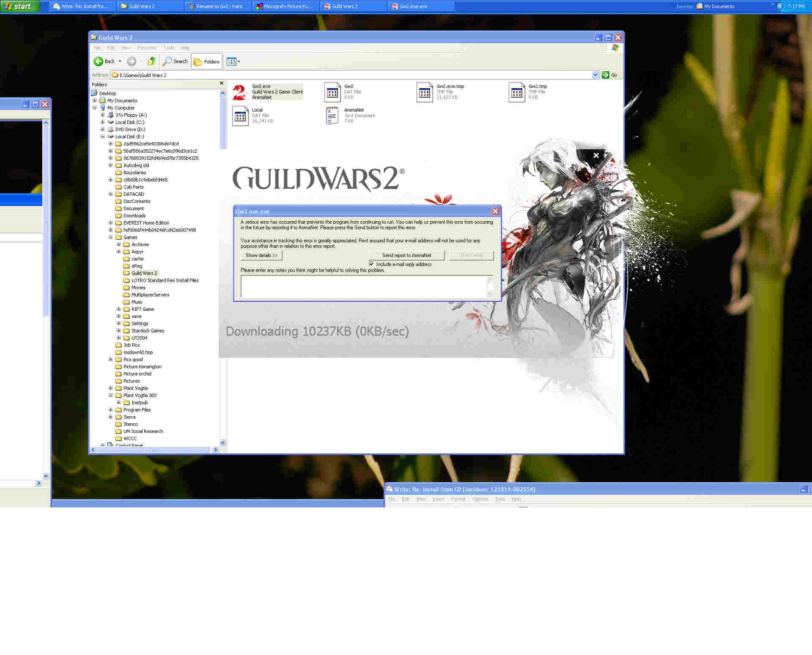Click the Search magnifier toolbar button
The image size is (812, 655).
[x=175, y=61]
